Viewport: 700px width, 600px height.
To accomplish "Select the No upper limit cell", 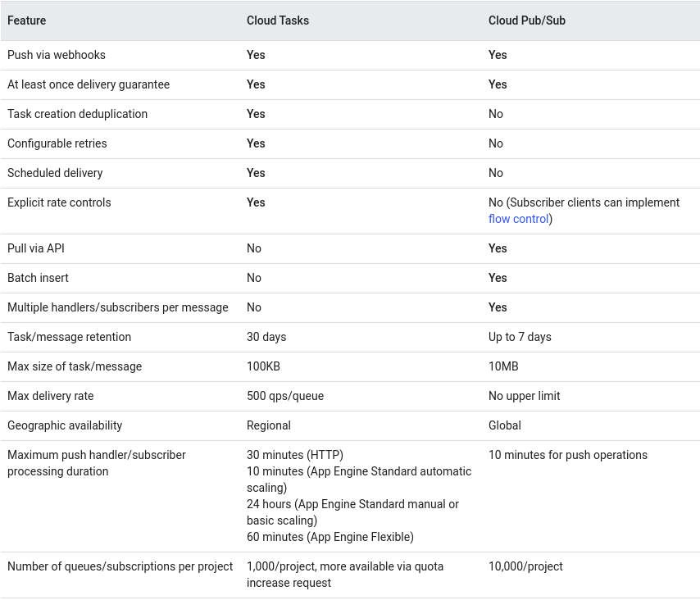I will click(x=525, y=396).
